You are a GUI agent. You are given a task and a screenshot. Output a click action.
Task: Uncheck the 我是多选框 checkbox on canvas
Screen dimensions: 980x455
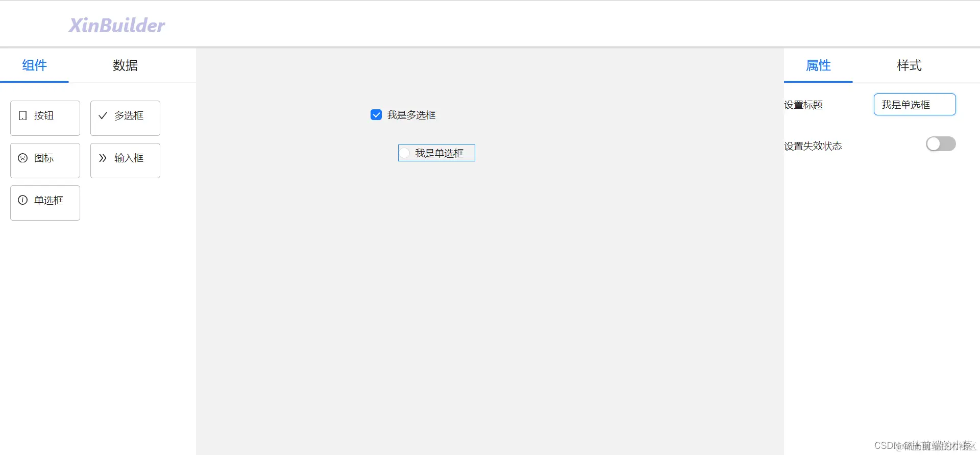click(376, 115)
